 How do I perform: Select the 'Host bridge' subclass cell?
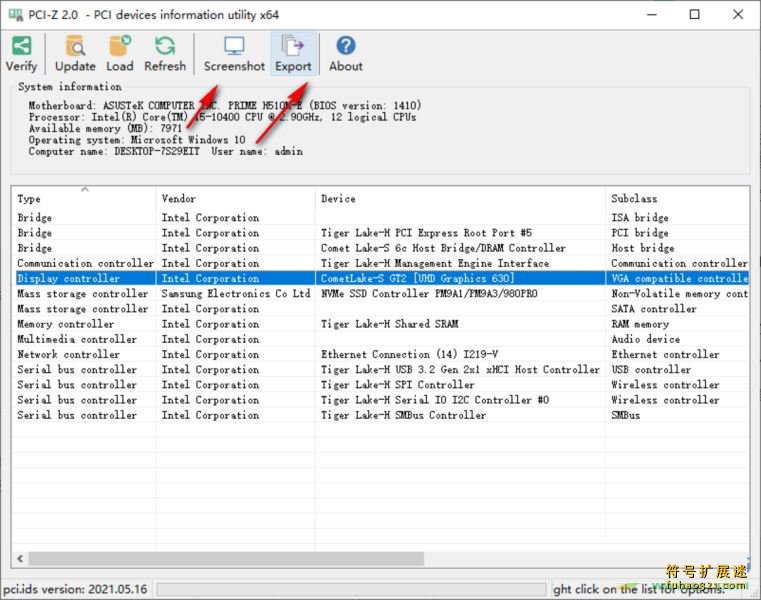coord(643,248)
